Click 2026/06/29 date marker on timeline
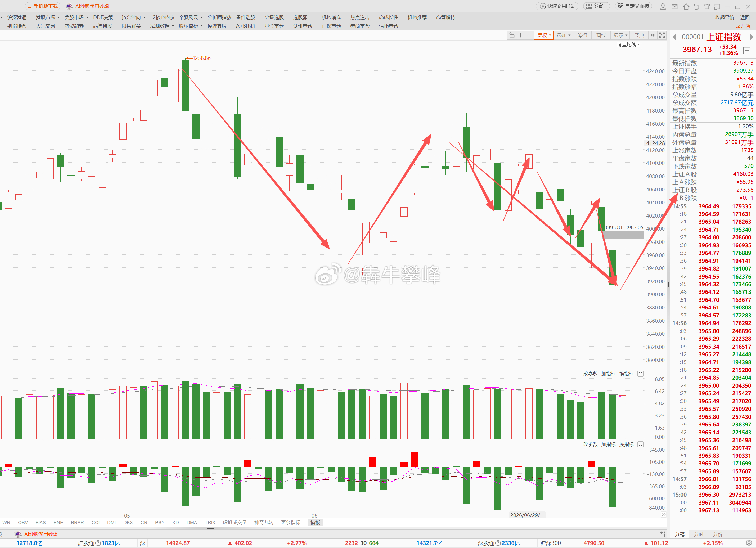756x548 pixels. 527,515
